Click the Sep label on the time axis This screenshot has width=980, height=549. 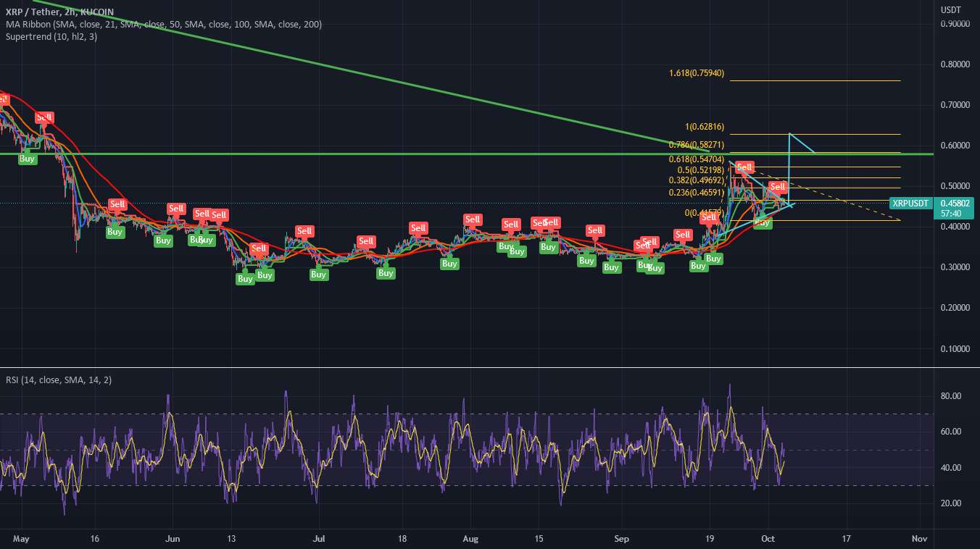pos(622,539)
